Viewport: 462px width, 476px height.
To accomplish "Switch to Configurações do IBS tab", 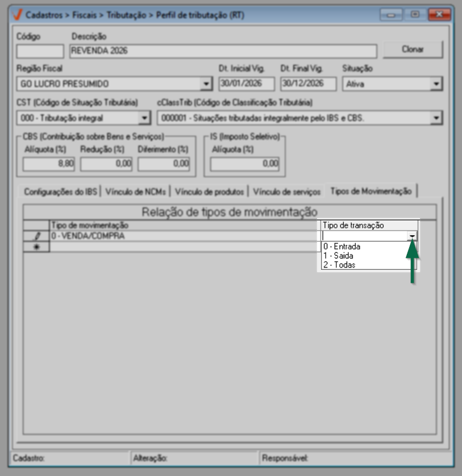I will tap(60, 192).
